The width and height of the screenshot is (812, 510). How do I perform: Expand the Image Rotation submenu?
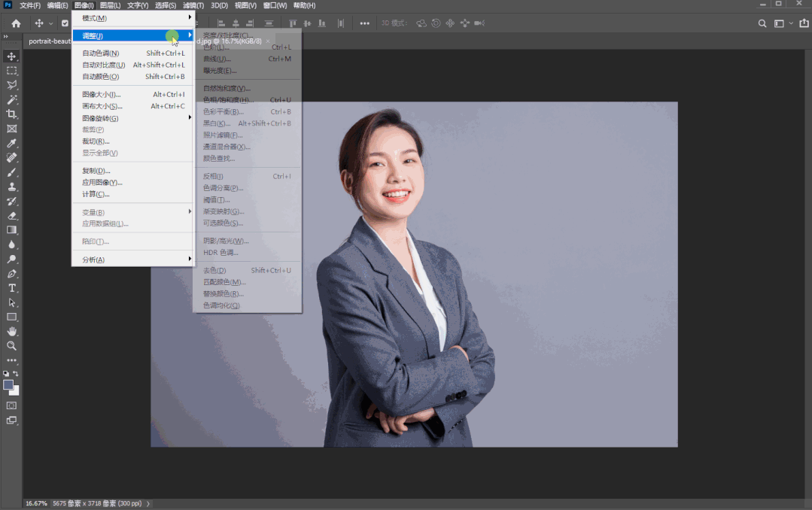click(x=132, y=118)
